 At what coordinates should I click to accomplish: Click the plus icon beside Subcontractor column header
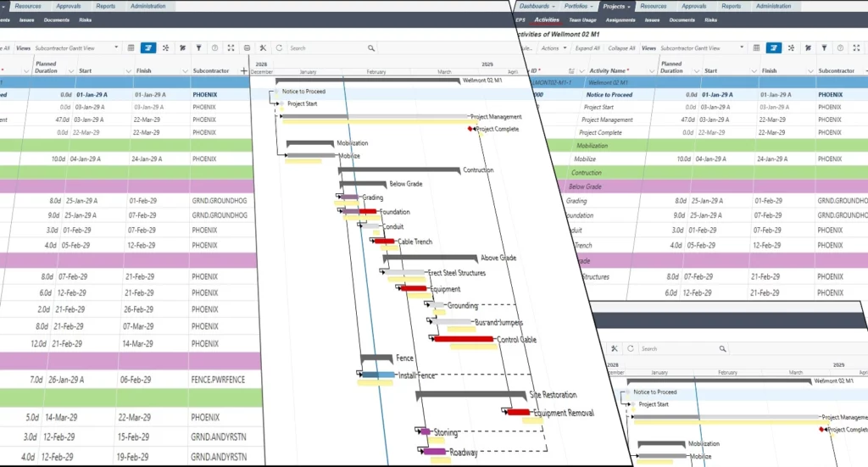click(244, 70)
